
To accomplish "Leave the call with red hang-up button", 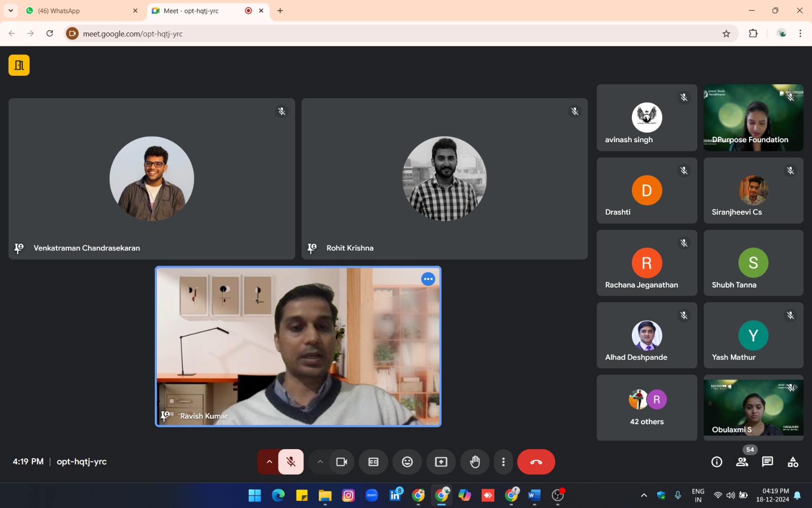I will pyautogui.click(x=536, y=462).
